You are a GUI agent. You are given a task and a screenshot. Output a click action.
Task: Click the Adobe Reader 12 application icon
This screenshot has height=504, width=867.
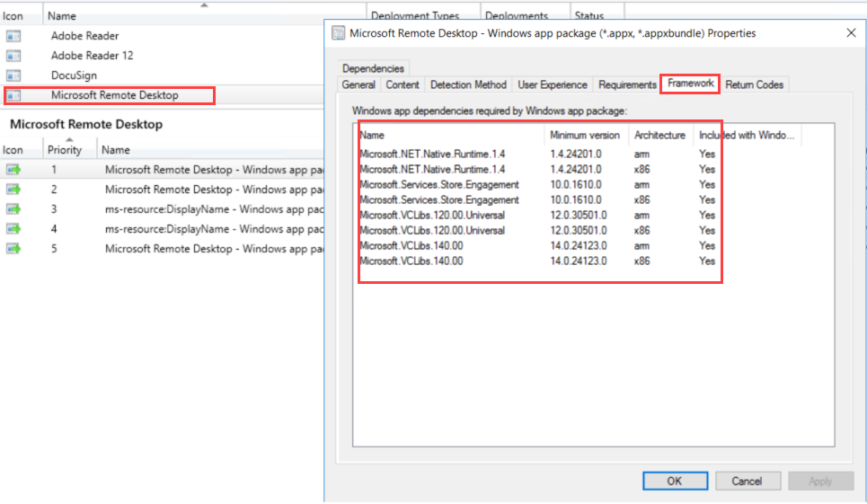13,56
